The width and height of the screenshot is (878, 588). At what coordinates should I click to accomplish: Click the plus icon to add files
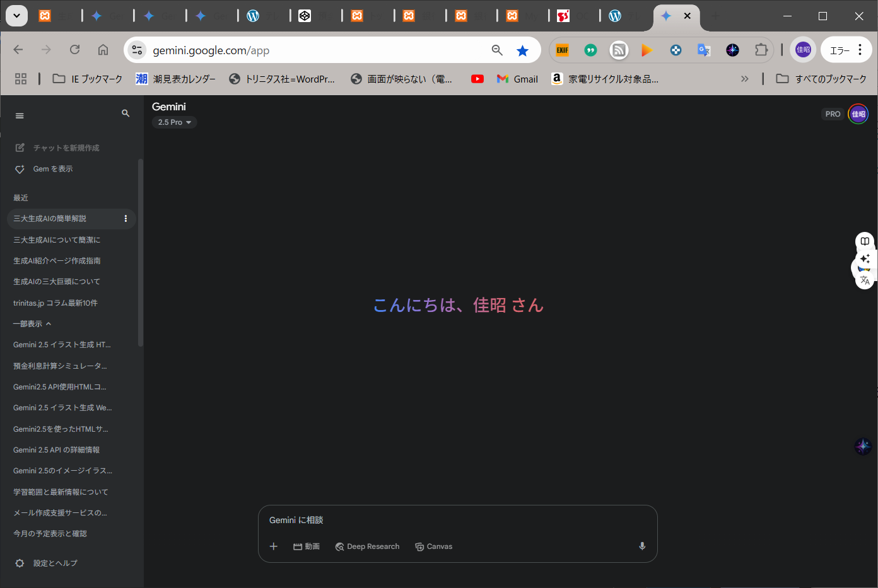pyautogui.click(x=274, y=546)
